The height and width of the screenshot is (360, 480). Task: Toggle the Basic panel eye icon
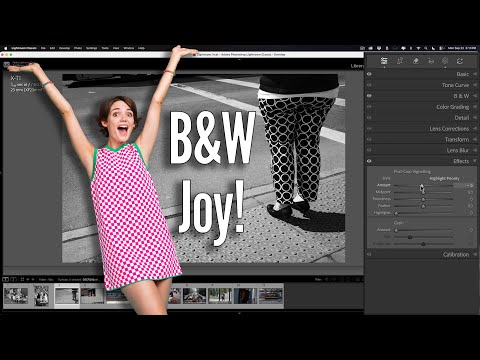coord(369,74)
